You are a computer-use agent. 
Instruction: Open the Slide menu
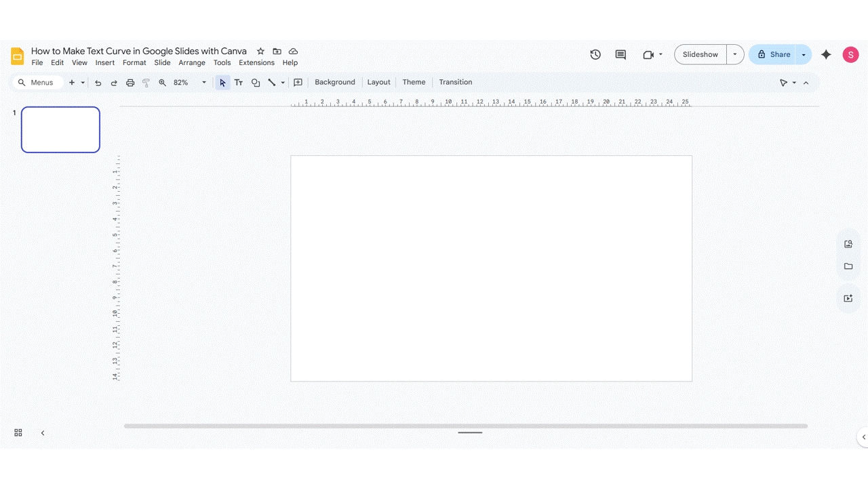pos(162,63)
